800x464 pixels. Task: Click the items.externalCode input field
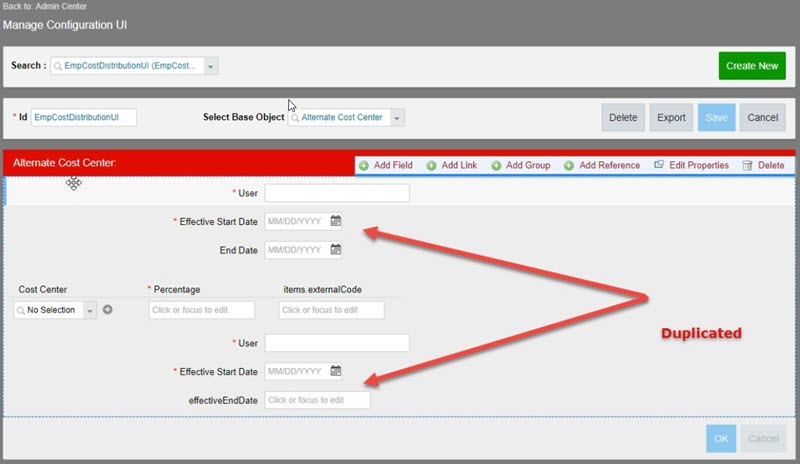(x=331, y=310)
